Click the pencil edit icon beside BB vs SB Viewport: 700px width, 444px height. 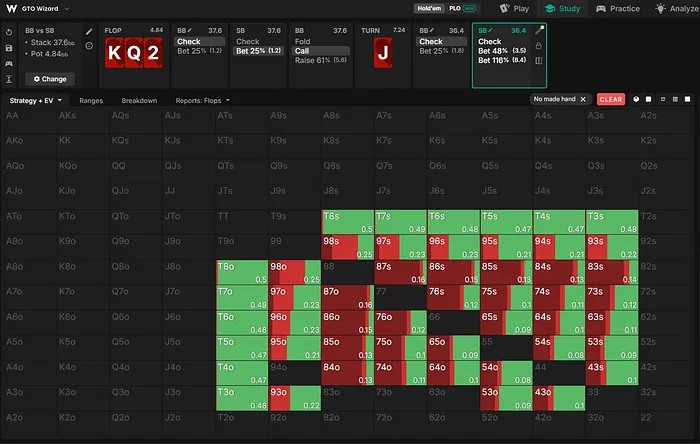[x=89, y=32]
